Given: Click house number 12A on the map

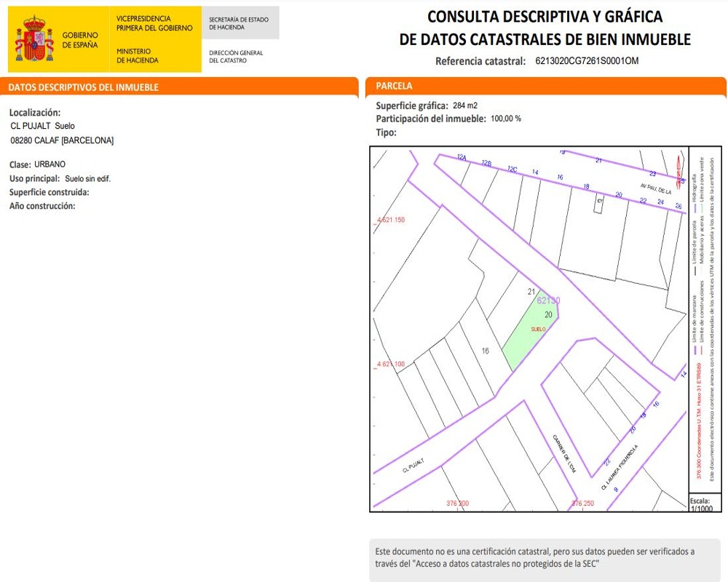Looking at the screenshot, I should 462,157.
